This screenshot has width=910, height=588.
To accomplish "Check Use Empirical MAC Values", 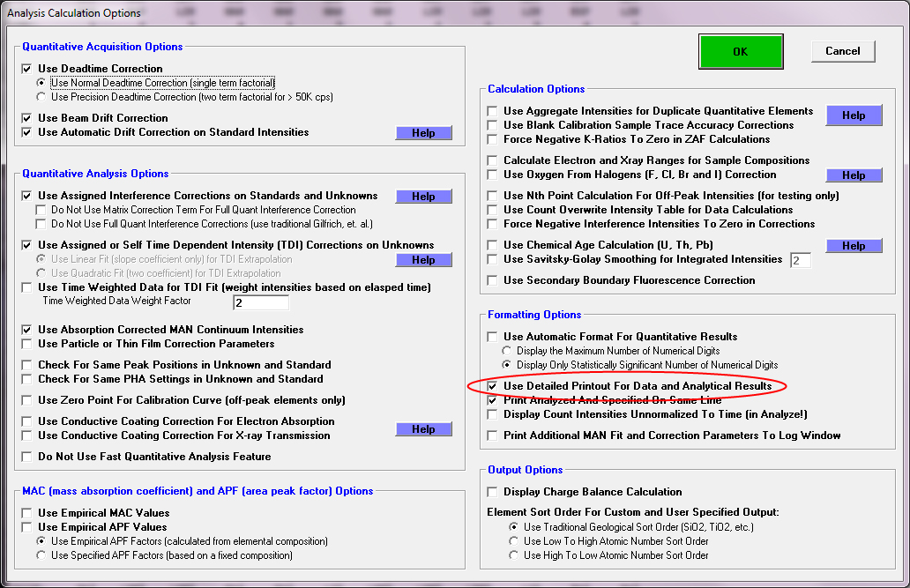I will (27, 513).
